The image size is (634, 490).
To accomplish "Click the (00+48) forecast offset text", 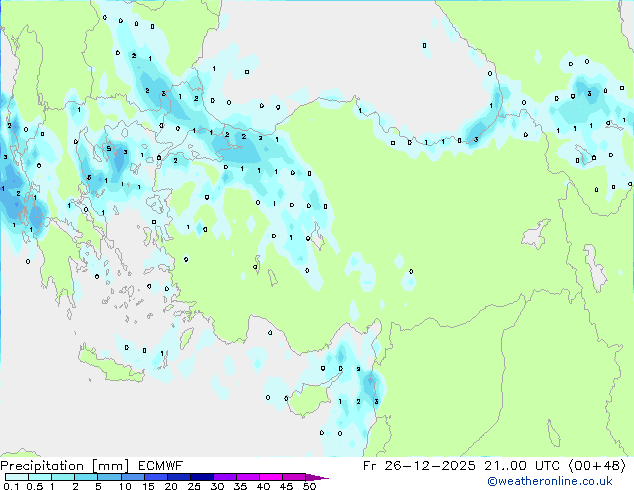I will point(598,466).
